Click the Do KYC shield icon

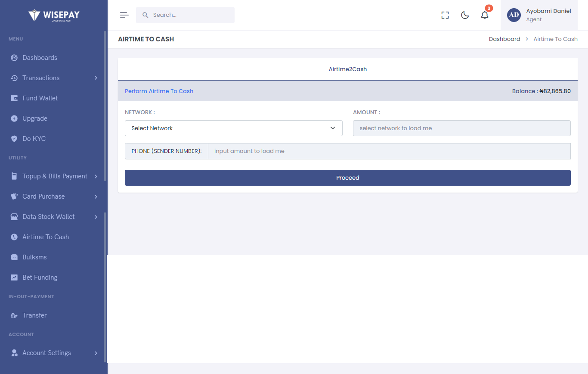point(14,139)
